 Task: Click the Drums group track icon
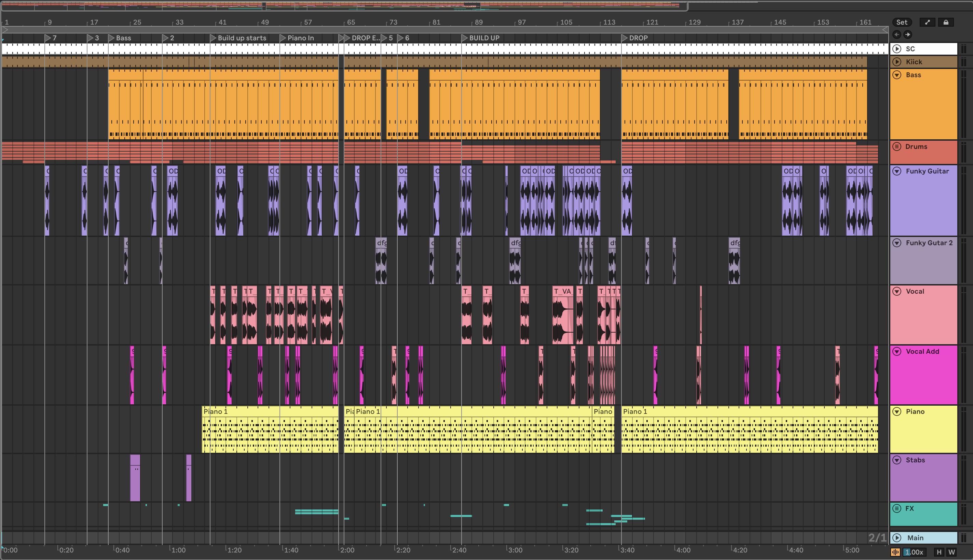tap(897, 146)
